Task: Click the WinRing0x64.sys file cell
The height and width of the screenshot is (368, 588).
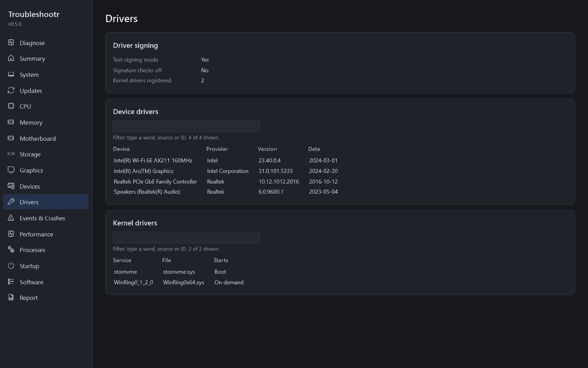Action: pos(183,282)
